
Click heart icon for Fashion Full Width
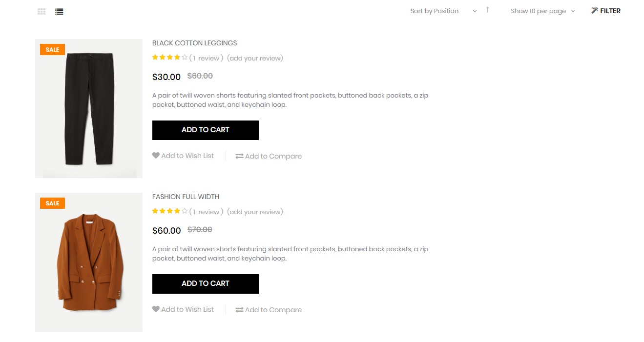click(x=156, y=309)
